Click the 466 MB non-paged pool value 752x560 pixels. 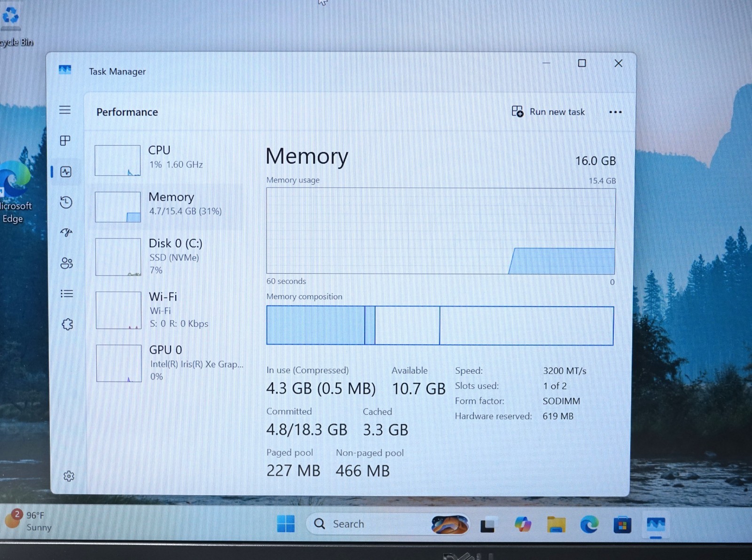[362, 471]
